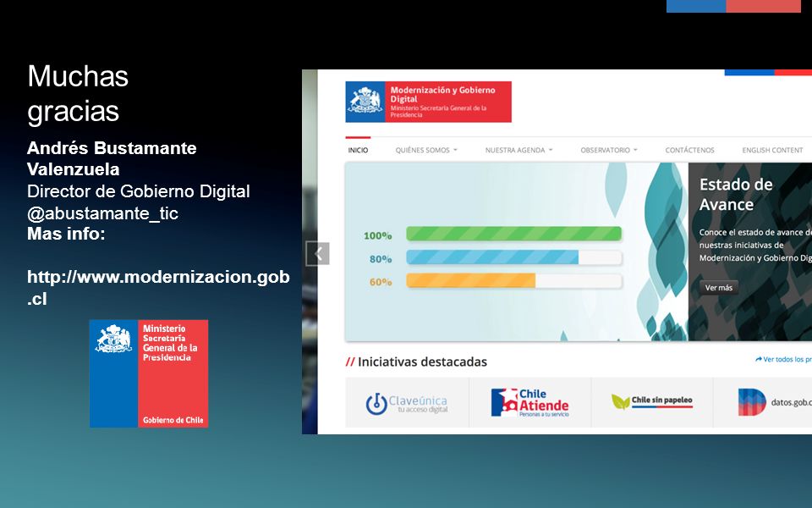Click the Modernización y Gobierno Digital header logo
This screenshot has width=812, height=508.
(428, 102)
